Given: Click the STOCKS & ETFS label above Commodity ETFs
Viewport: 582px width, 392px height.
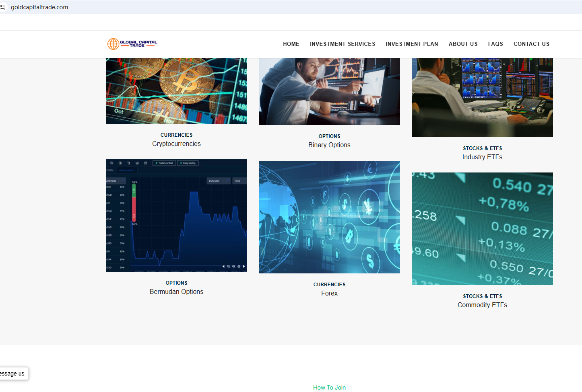Looking at the screenshot, I should pyautogui.click(x=482, y=296).
